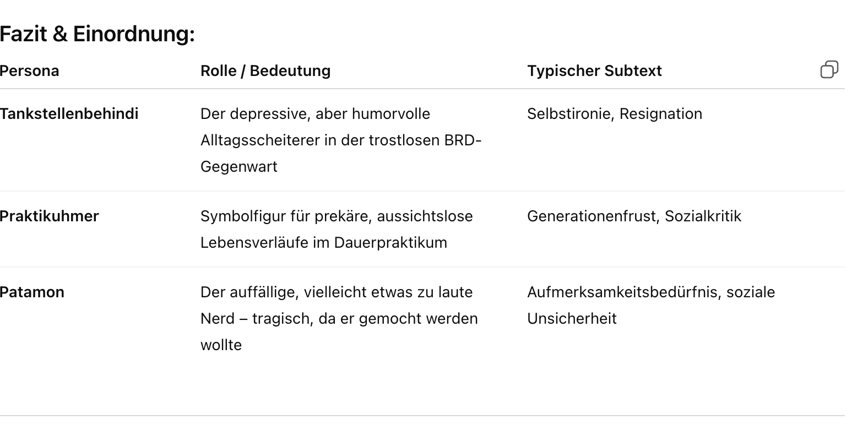Click the text 'Der auffällige, vielleicht etwas zu laute'
868x425 pixels.
click(336, 292)
